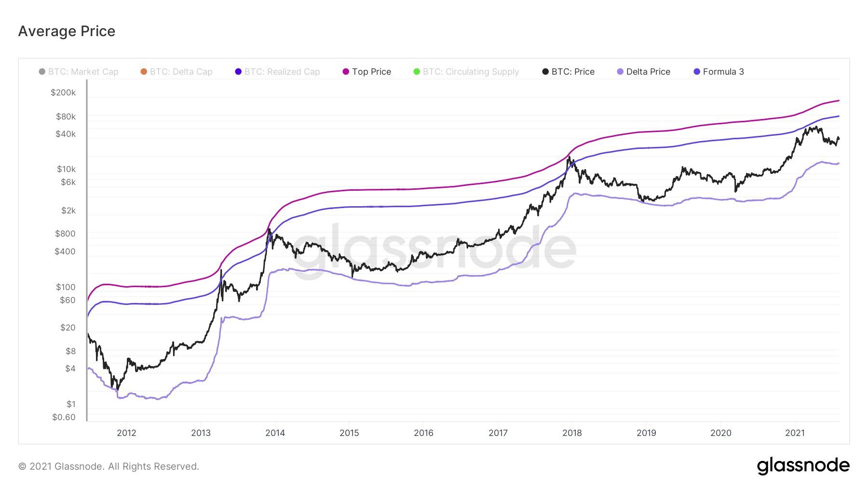868x488 pixels.
Task: Hide the BTC: Price line
Action: coord(568,72)
